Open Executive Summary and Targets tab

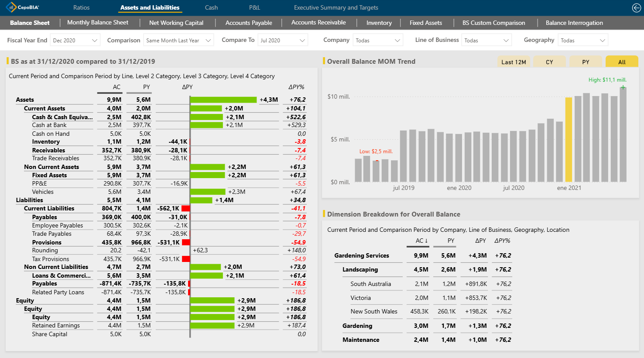[336, 7]
